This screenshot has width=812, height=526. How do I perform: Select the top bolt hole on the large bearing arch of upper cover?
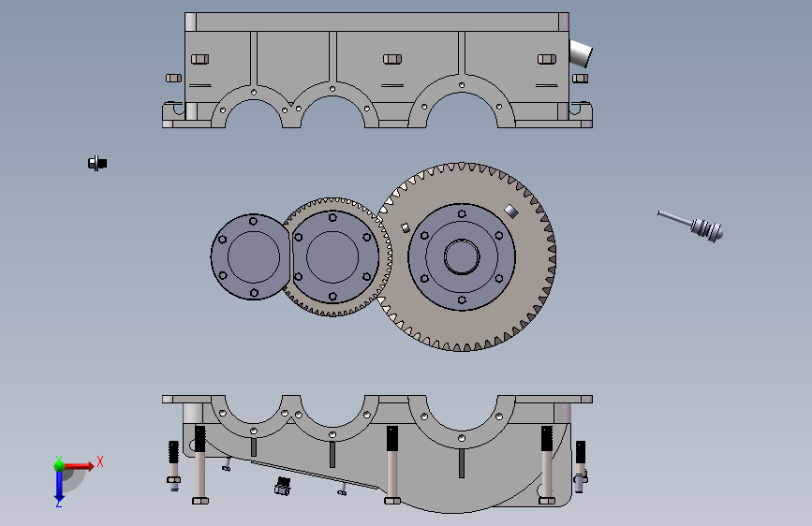point(462,85)
